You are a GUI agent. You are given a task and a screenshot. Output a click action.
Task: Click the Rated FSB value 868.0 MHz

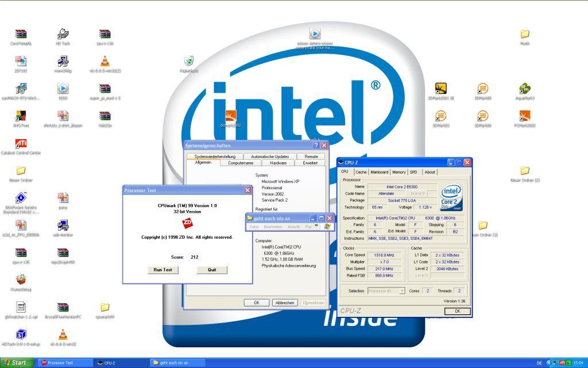click(x=384, y=275)
